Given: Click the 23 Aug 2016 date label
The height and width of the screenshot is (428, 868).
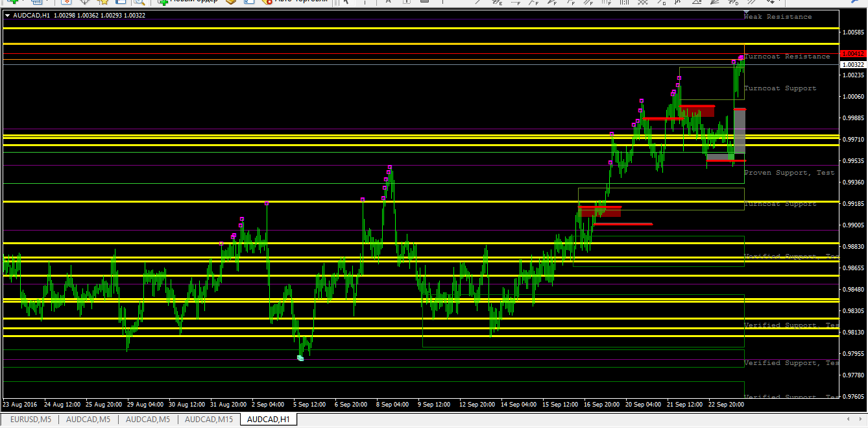Looking at the screenshot, I should [x=20, y=404].
